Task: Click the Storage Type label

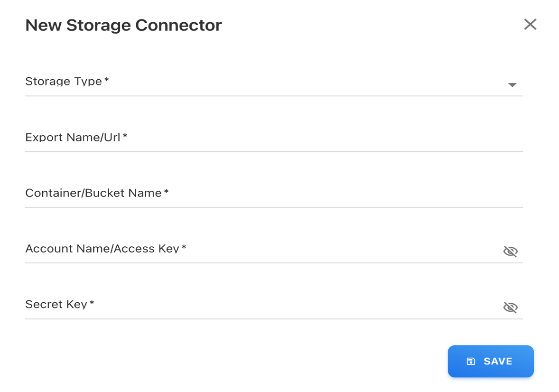Action: click(64, 81)
